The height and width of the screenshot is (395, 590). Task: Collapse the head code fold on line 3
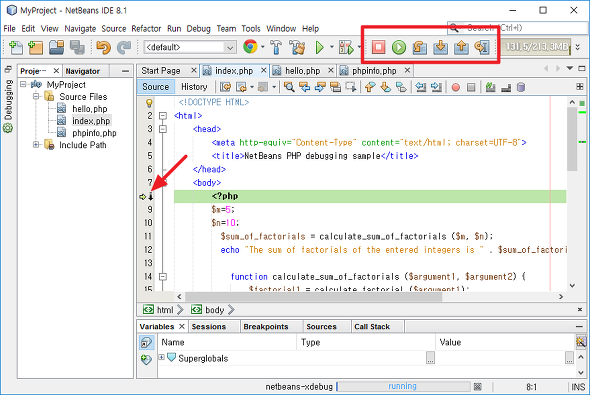click(163, 129)
